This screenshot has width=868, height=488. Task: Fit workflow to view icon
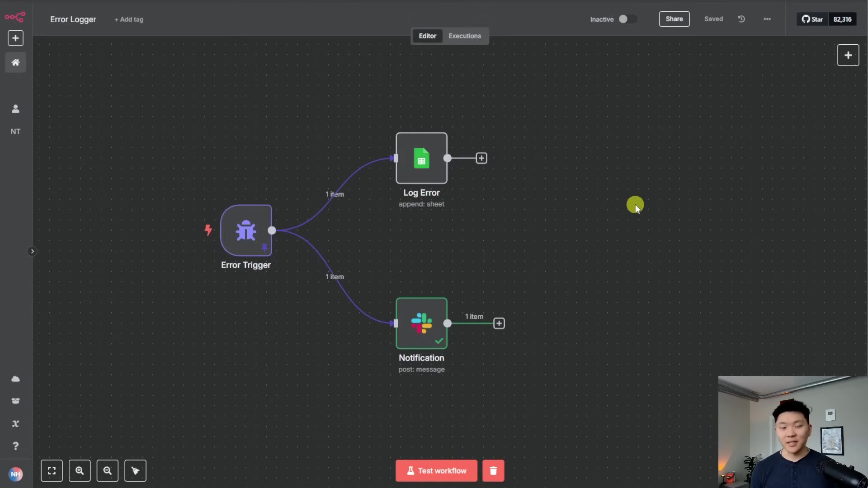pyautogui.click(x=52, y=471)
